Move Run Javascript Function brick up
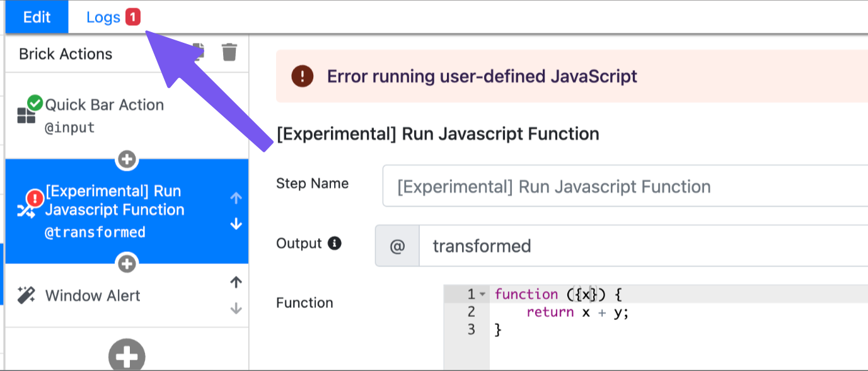 click(236, 198)
